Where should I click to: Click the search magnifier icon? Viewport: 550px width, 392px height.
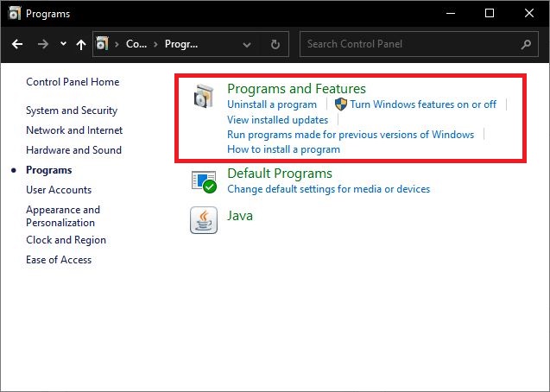526,44
